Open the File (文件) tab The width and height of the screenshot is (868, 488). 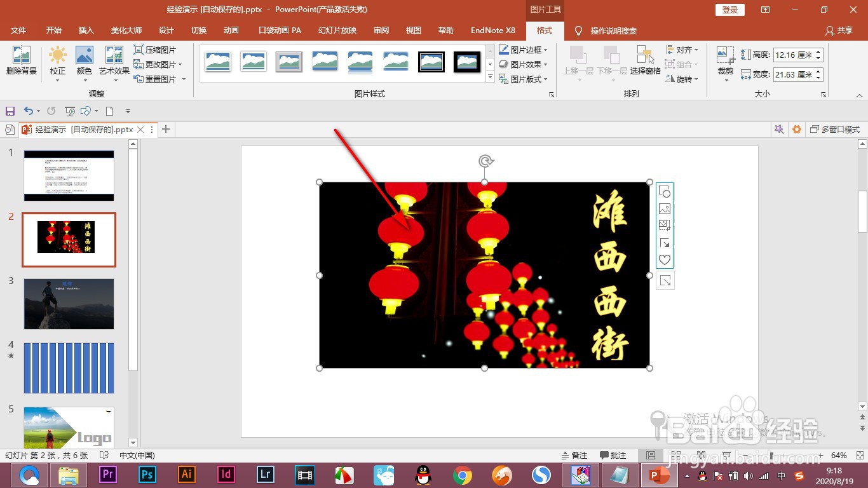coord(18,30)
